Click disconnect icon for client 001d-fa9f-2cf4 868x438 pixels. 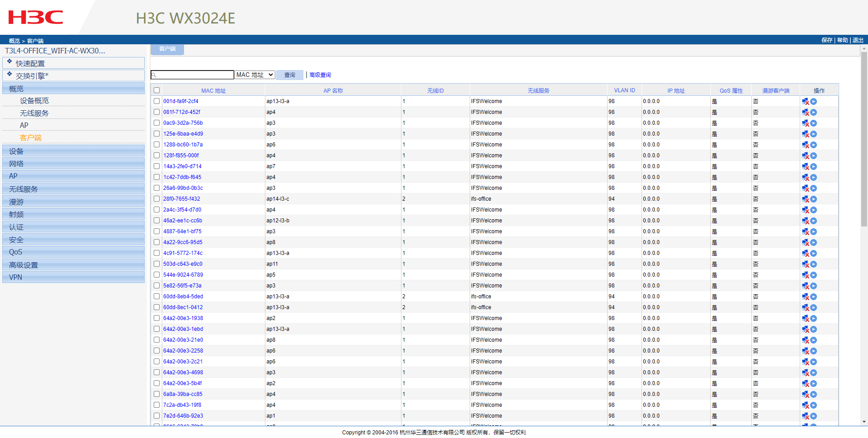[x=806, y=102]
